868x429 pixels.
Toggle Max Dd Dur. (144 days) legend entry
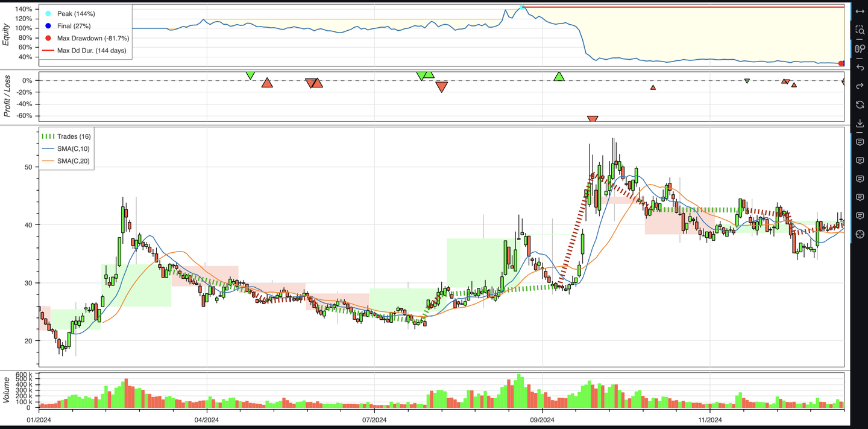pos(84,51)
